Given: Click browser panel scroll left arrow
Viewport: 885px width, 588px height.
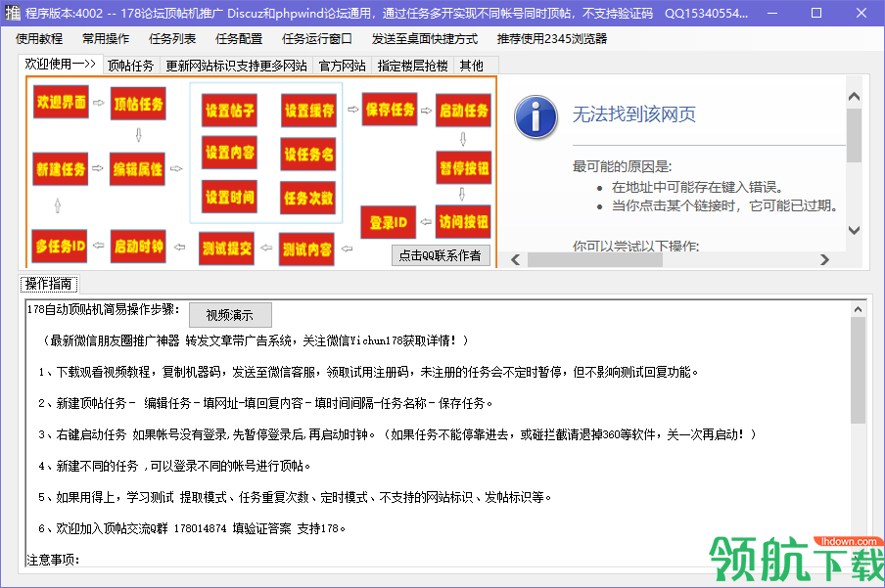Looking at the screenshot, I should pyautogui.click(x=515, y=259).
